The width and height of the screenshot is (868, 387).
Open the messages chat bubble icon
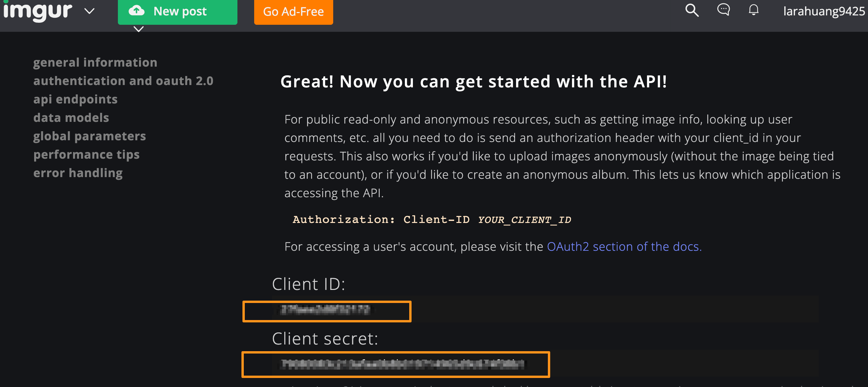pos(723,10)
